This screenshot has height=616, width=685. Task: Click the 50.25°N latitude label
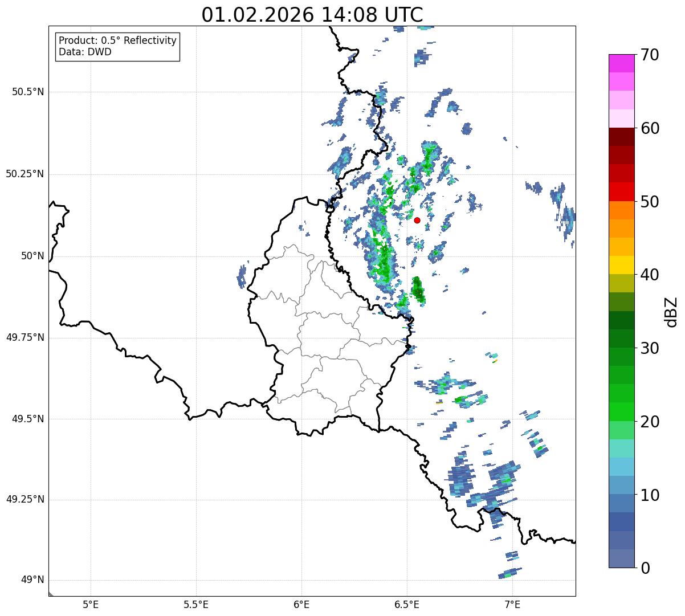point(25,174)
